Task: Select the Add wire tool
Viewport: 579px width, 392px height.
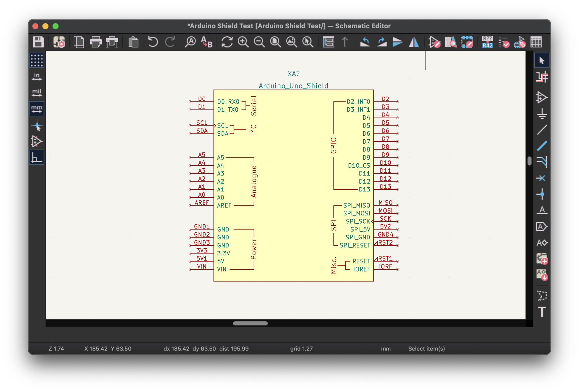Action: (x=542, y=130)
